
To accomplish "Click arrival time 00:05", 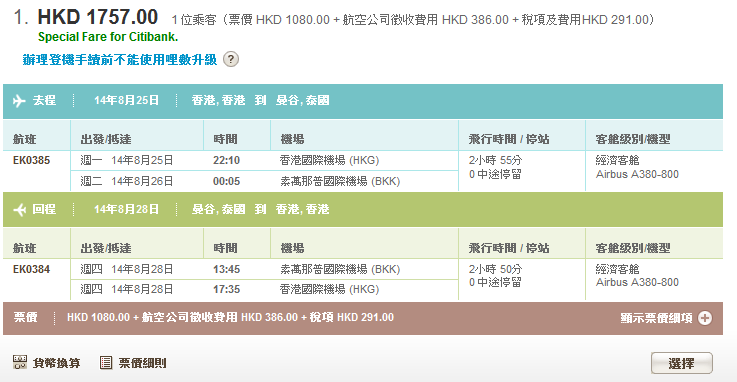I will [x=227, y=181].
